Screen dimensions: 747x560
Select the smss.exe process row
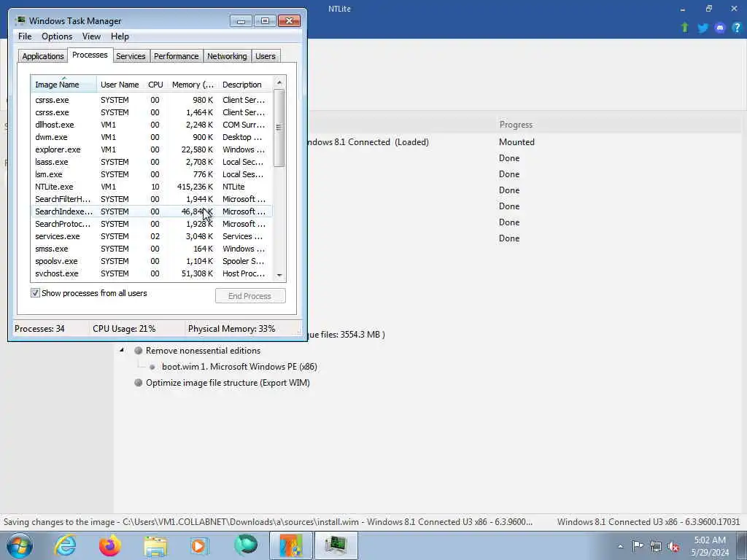152,249
